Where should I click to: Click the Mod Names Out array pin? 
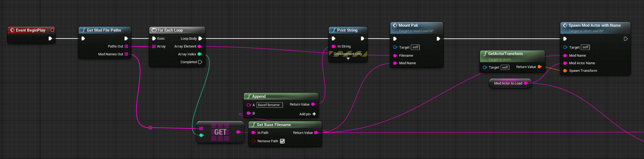[126, 54]
